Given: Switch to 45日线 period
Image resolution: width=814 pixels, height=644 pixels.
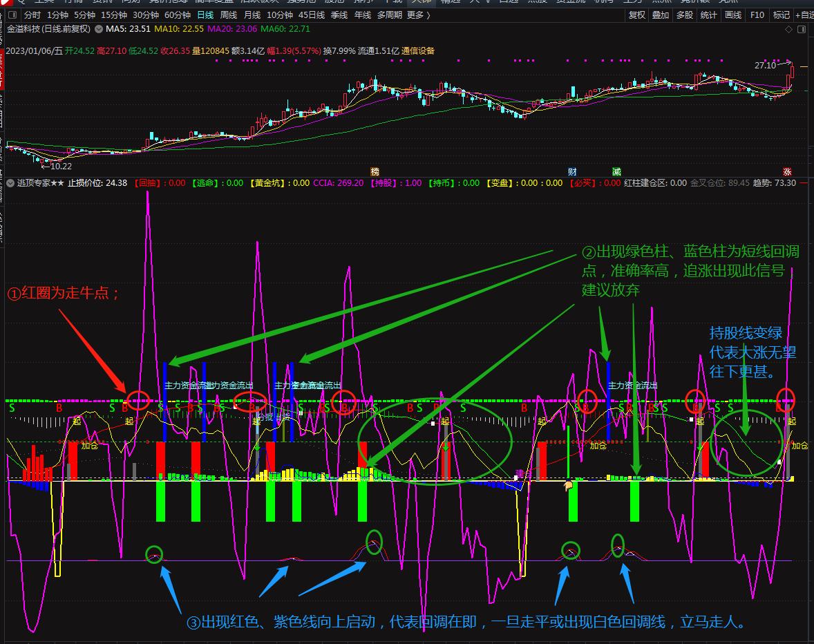Looking at the screenshot, I should [312, 15].
